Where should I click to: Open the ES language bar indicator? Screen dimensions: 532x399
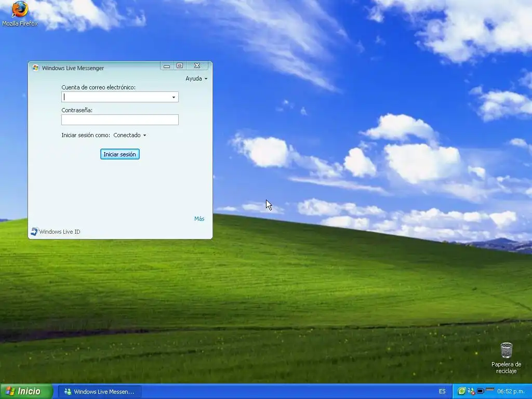[x=442, y=391]
